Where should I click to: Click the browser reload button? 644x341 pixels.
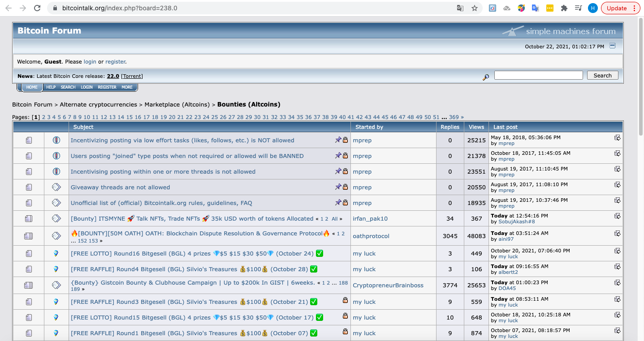point(37,8)
